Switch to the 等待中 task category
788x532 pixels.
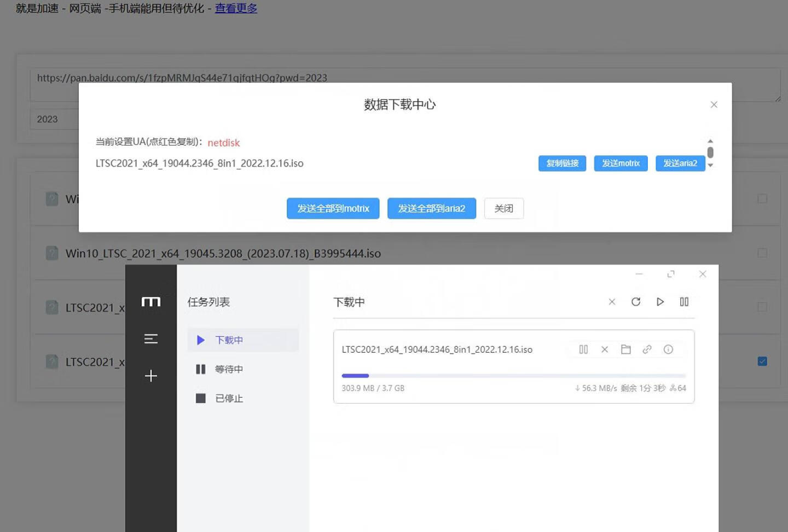click(229, 369)
